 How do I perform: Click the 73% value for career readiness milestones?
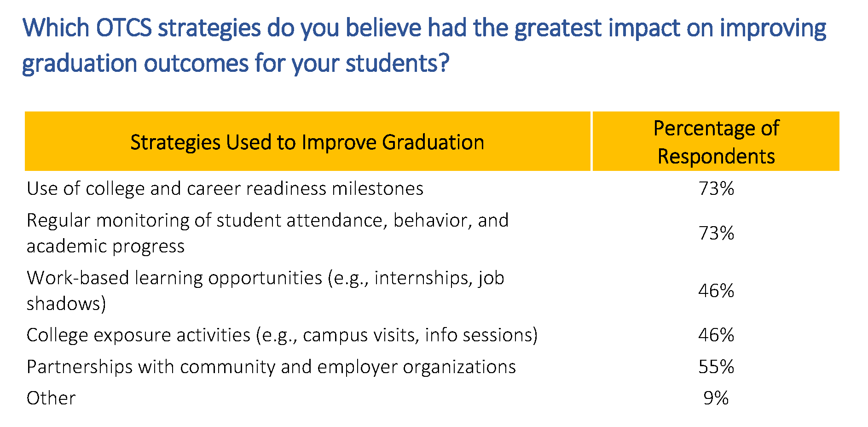coord(716,189)
